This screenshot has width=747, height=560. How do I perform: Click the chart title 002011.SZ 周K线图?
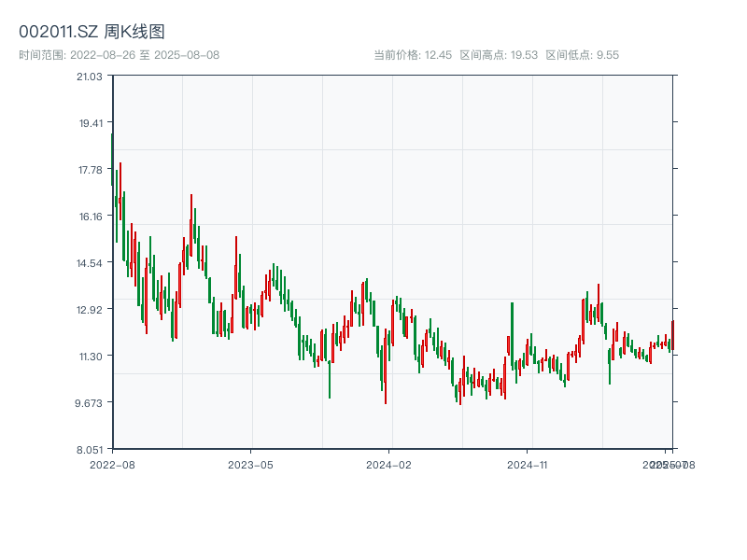pyautogui.click(x=92, y=32)
